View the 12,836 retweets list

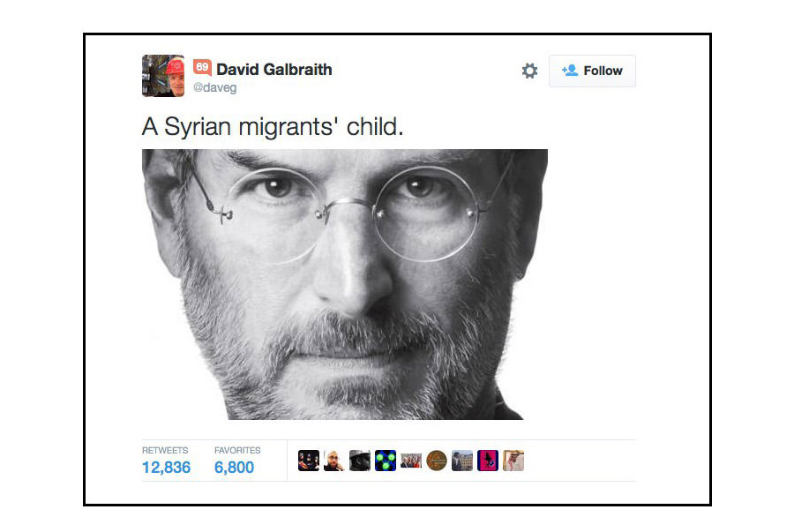pyautogui.click(x=166, y=468)
